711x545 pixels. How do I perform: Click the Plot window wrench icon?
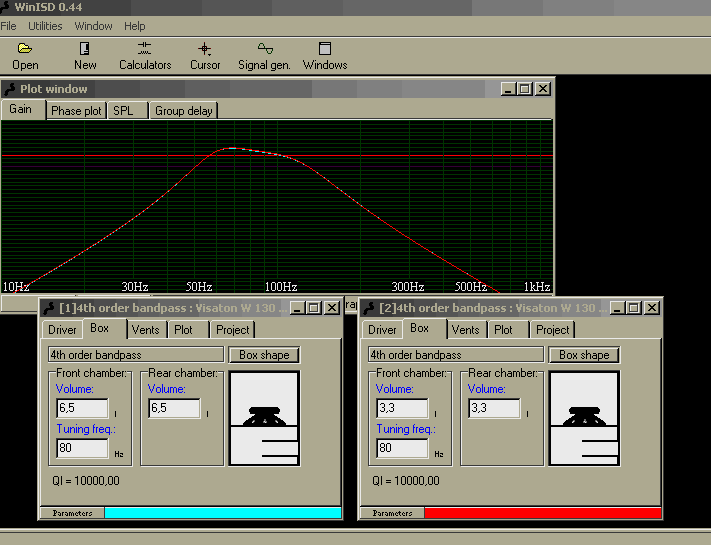click(10, 89)
